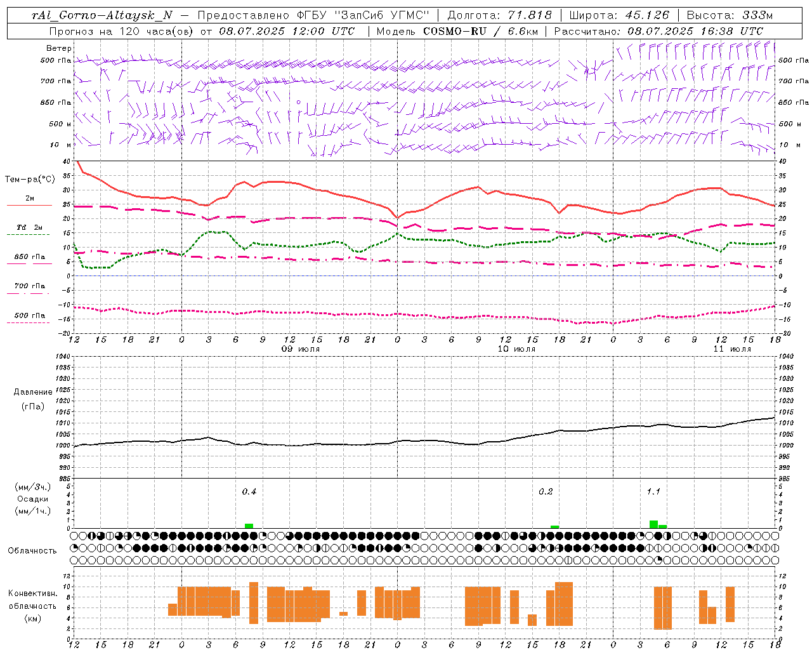Select the forecast start 08.07.2025 12:00 UTC
The image size is (812, 650).
point(287,31)
